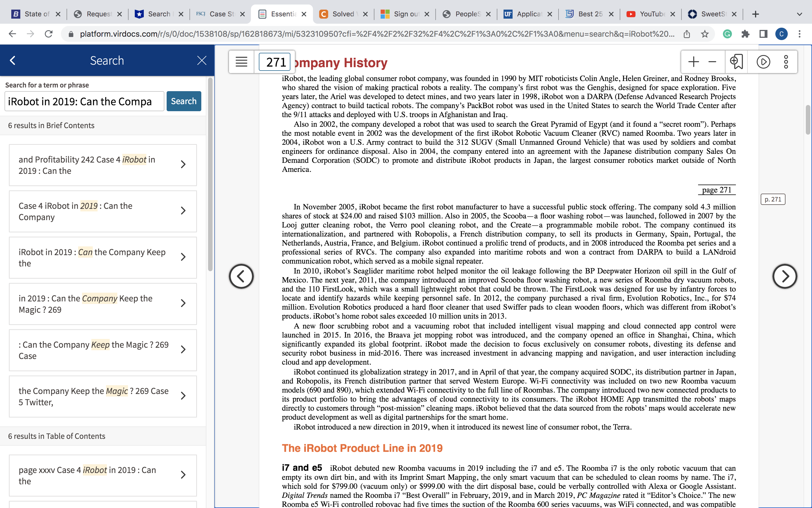Zoom out of the document page

click(712, 62)
